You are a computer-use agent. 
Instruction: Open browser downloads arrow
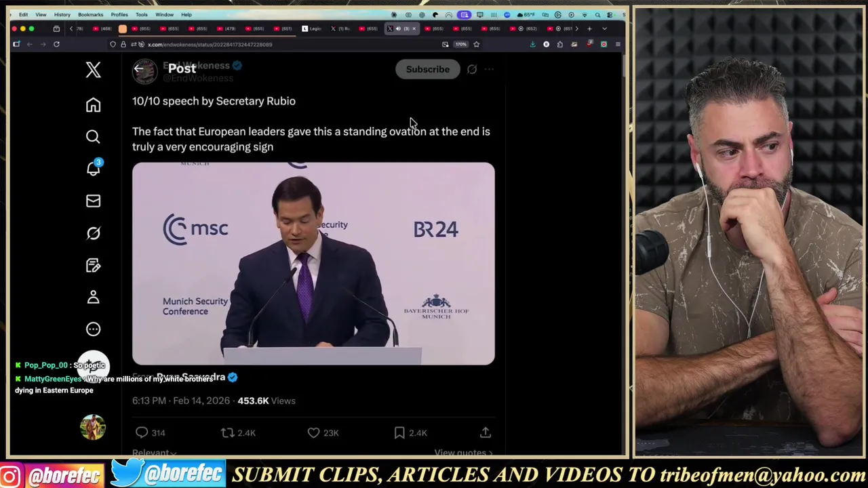point(532,44)
